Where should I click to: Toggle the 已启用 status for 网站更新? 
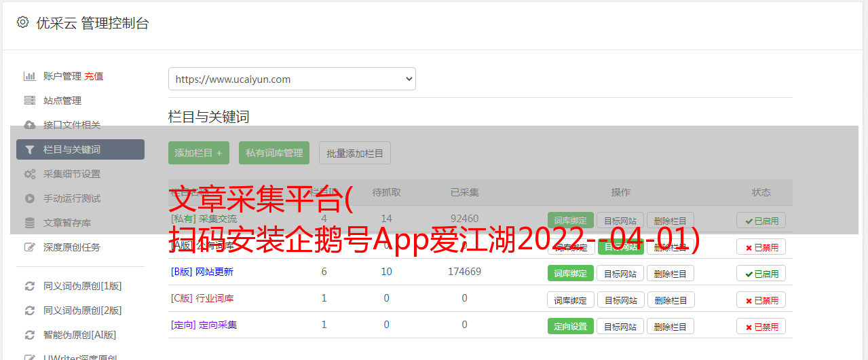tap(761, 274)
